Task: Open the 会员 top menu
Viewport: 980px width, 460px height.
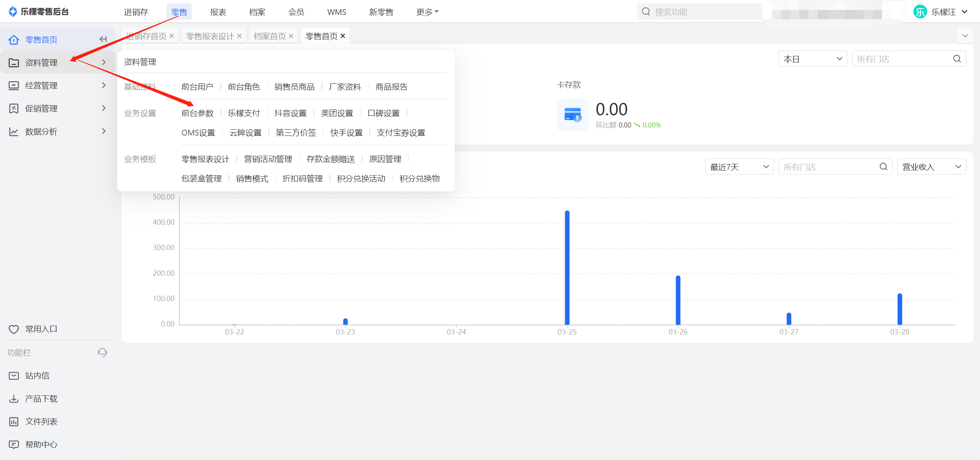Action: 296,12
